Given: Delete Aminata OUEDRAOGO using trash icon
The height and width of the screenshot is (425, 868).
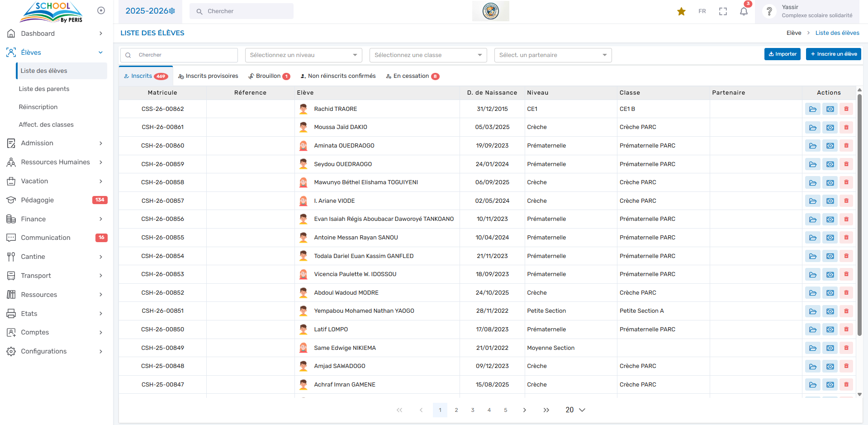Looking at the screenshot, I should click(846, 146).
